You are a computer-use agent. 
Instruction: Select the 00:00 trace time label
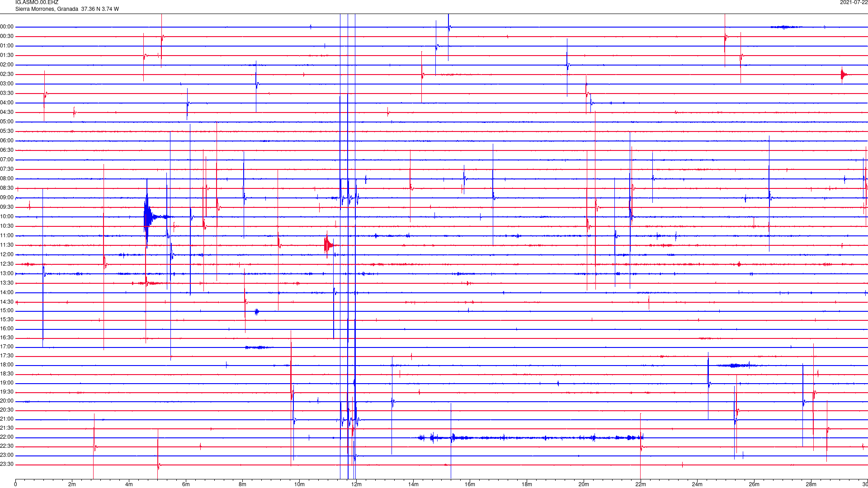tap(7, 27)
